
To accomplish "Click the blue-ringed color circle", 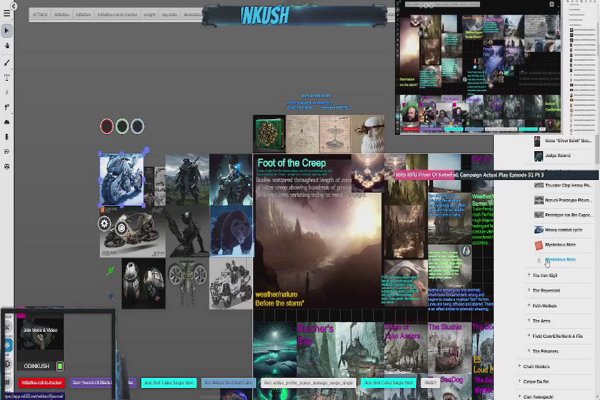I will (137, 126).
